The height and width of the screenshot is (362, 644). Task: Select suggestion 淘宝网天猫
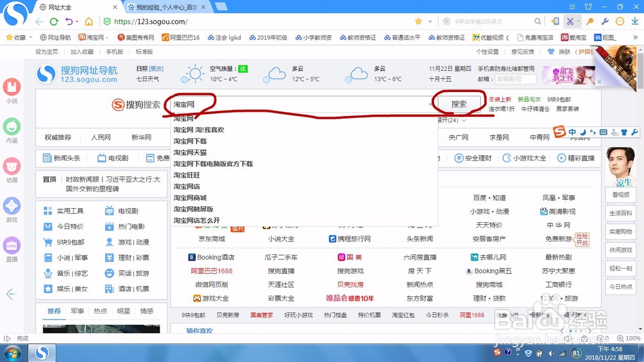[190, 153]
